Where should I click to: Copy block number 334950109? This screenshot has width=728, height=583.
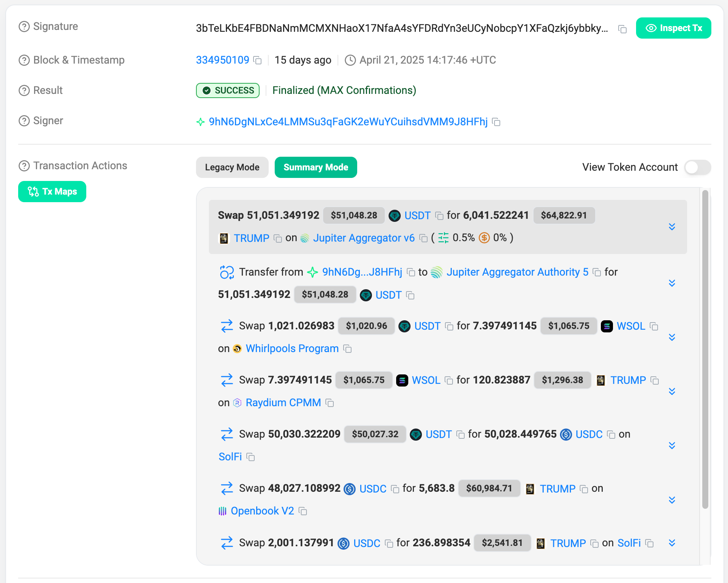point(257,61)
